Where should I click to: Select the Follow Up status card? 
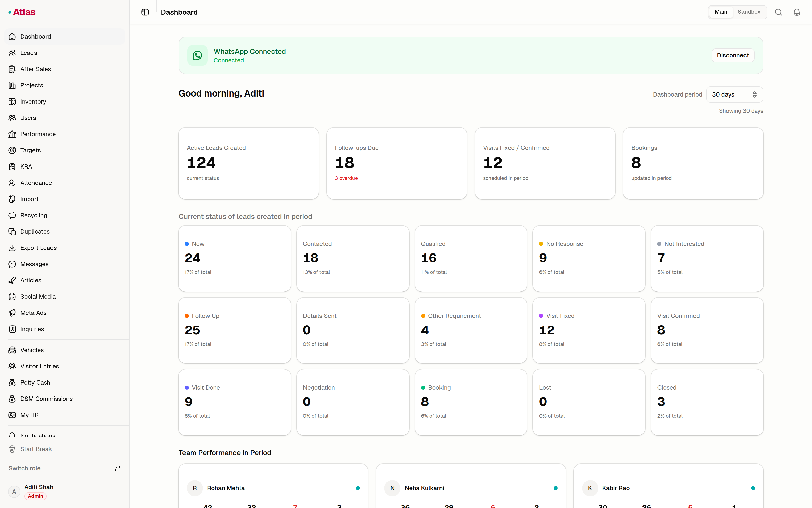pos(234,330)
